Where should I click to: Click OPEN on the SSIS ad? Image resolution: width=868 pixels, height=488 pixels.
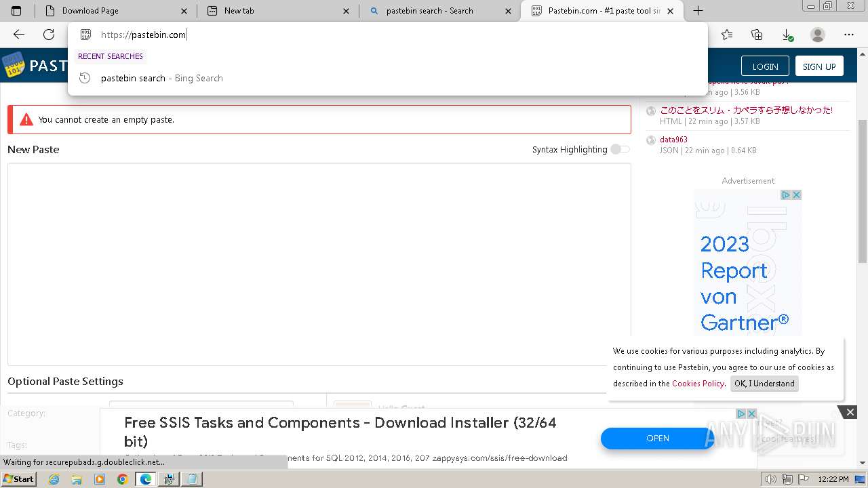pos(657,439)
